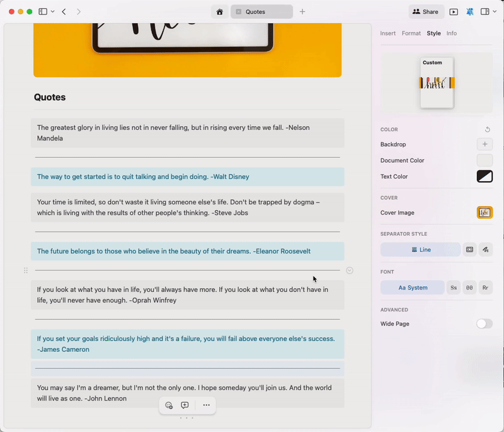Click the Oprah Winfrey quote block
This screenshot has height=432, width=504.
pyautogui.click(x=187, y=295)
